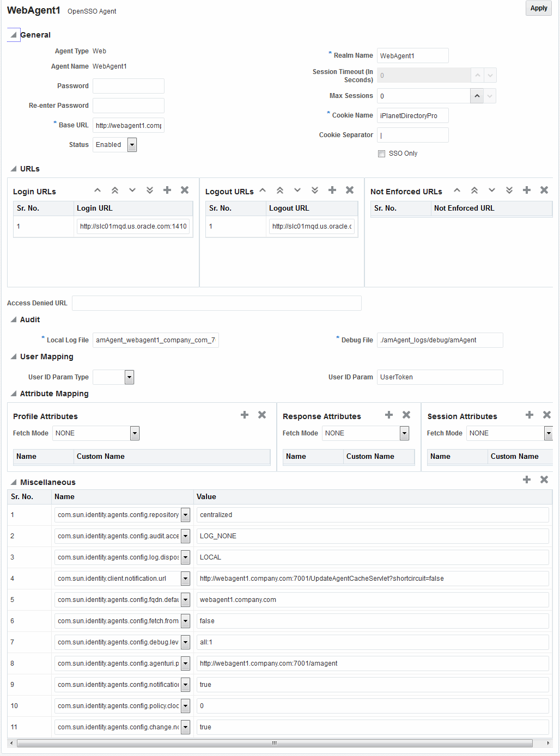Move Not Enforced URL down one
Image resolution: width=560 pixels, height=756 pixels.
pyautogui.click(x=492, y=190)
